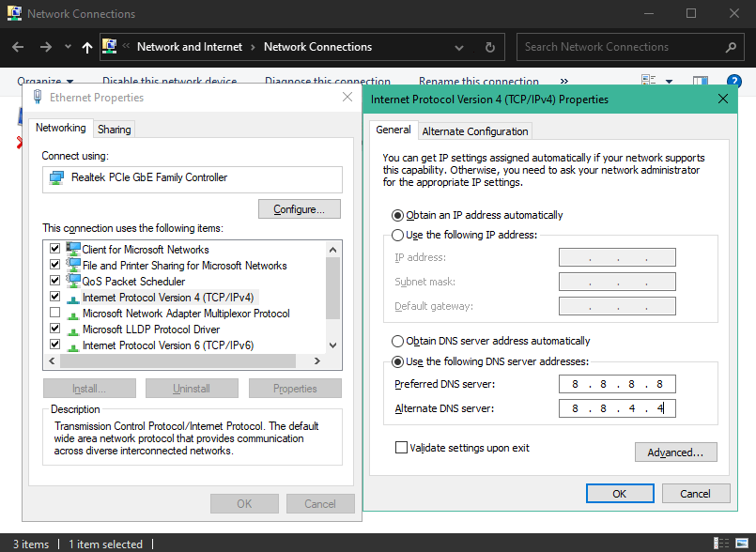Switch to Details view in the status bar
Image resolution: width=756 pixels, height=552 pixels.
721,544
